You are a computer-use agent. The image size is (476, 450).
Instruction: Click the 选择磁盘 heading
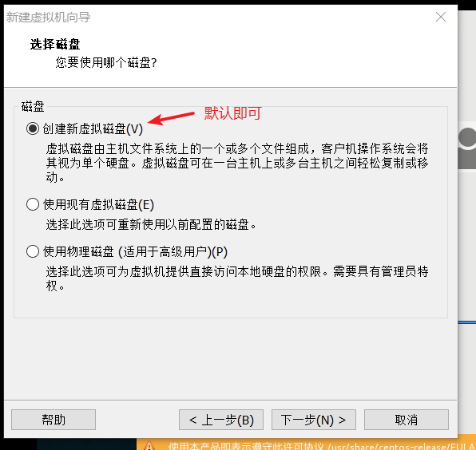click(x=55, y=44)
